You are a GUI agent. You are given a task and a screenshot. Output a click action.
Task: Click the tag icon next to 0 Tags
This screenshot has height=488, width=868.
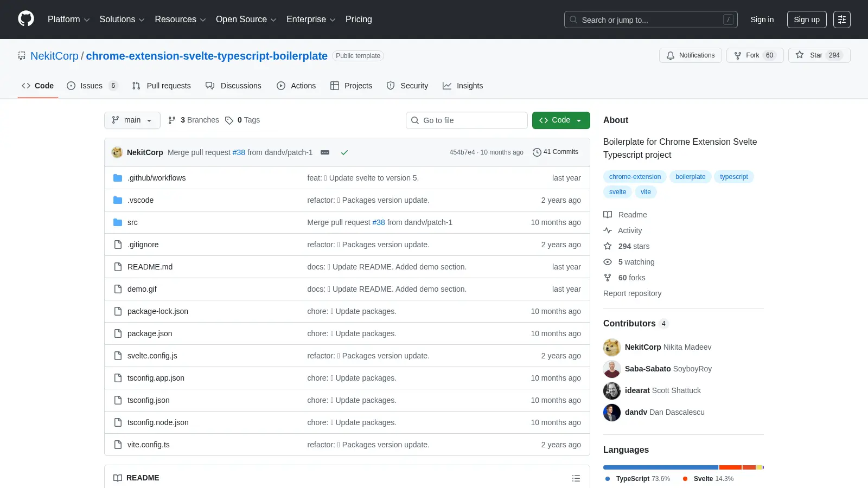coord(229,120)
